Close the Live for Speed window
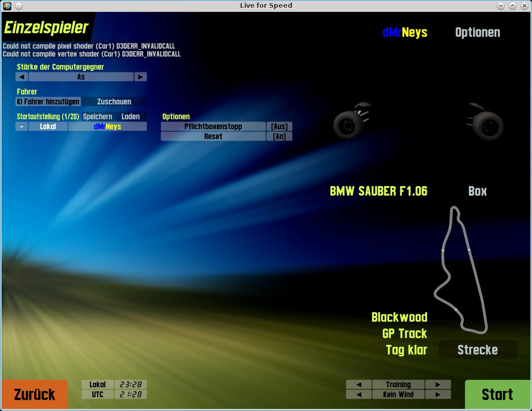 (524, 6)
